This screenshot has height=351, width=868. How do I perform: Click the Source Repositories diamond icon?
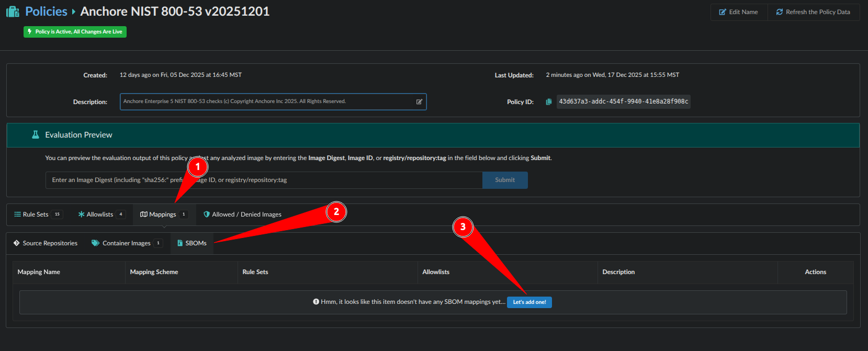coord(17,243)
